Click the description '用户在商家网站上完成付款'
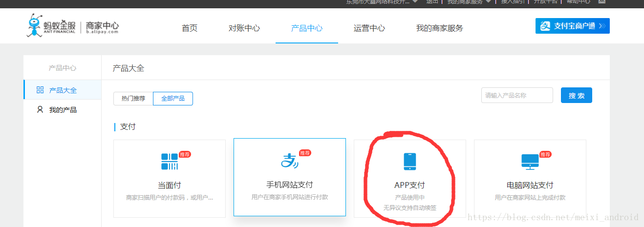This screenshot has width=644, height=227. coord(530,198)
